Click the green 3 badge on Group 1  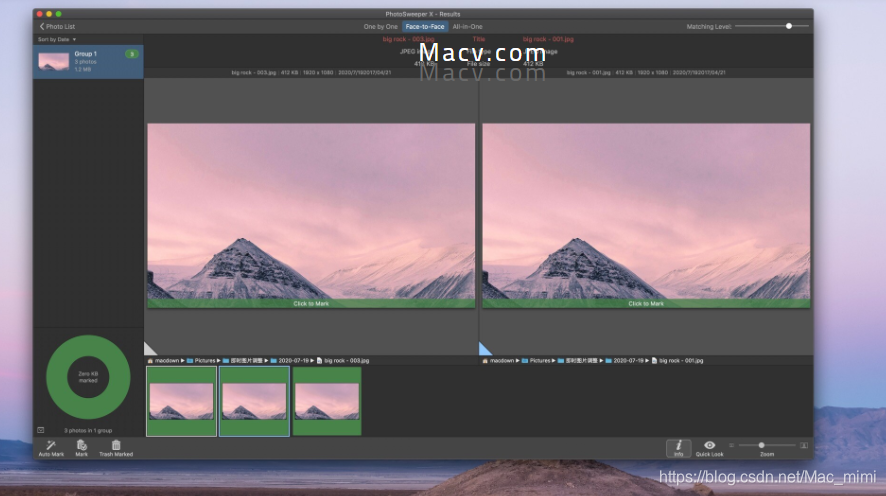click(132, 54)
